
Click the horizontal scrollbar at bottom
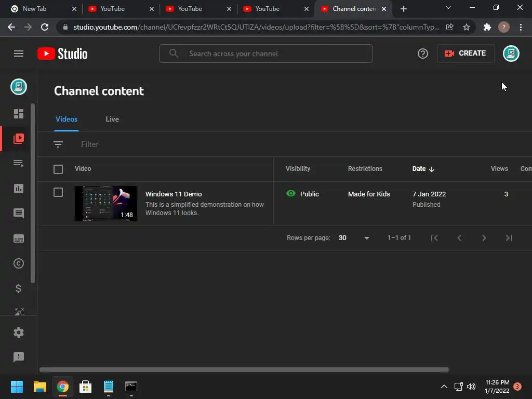[244, 369]
